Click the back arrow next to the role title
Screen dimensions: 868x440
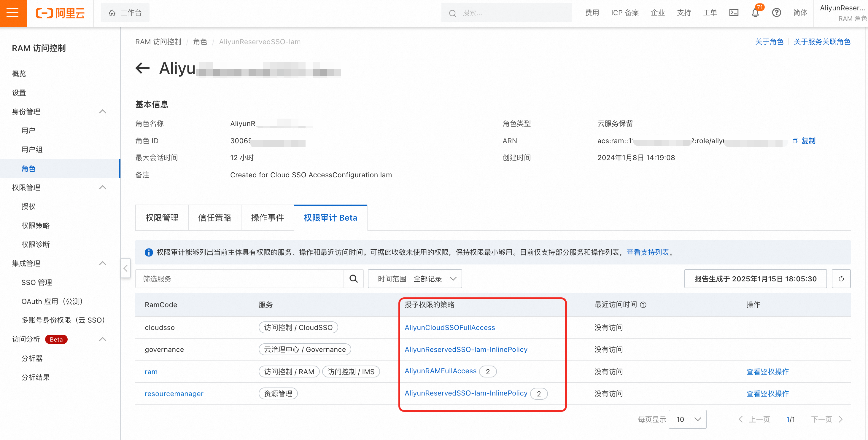coord(142,68)
